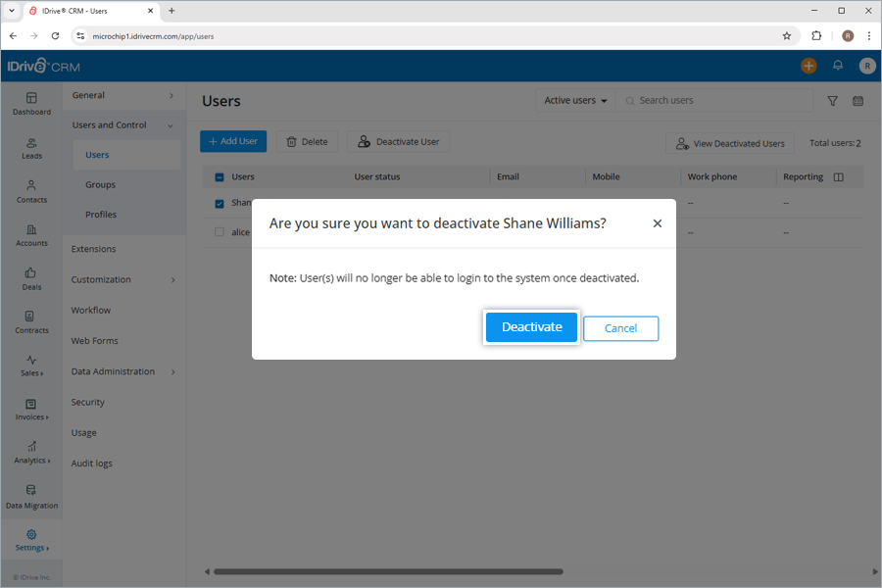This screenshot has height=588, width=882.
Task: Click the filter funnel icon above the table
Action: (832, 101)
